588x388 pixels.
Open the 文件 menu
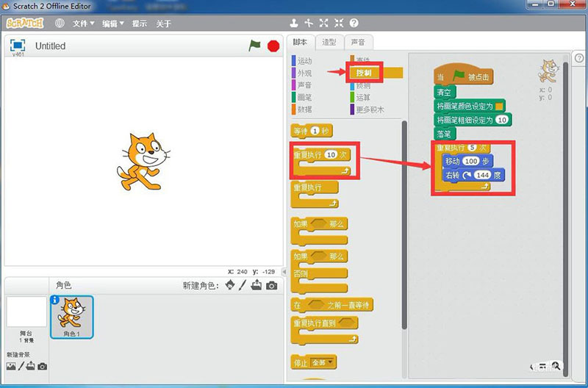[x=83, y=24]
